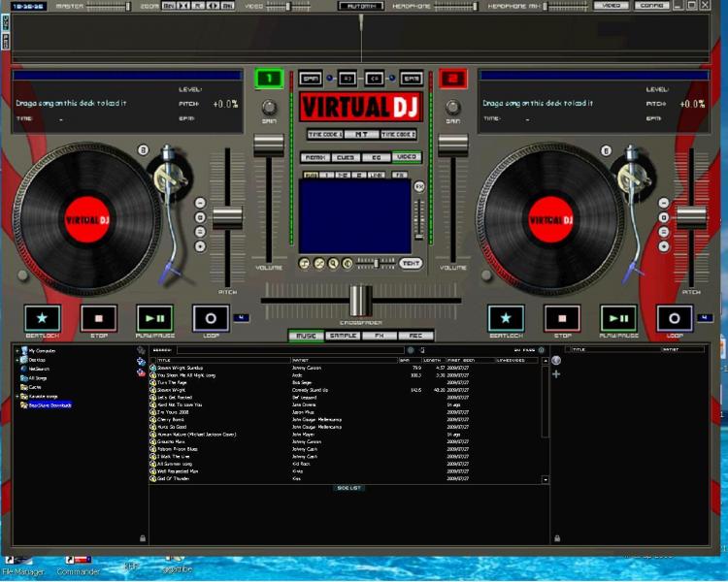728x582 pixels.
Task: Click the first zoom button in top bar
Action: pos(169,6)
